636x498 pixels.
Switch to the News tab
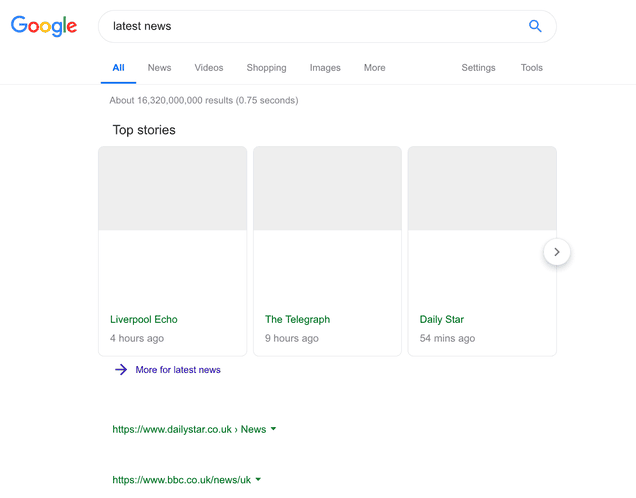click(159, 68)
